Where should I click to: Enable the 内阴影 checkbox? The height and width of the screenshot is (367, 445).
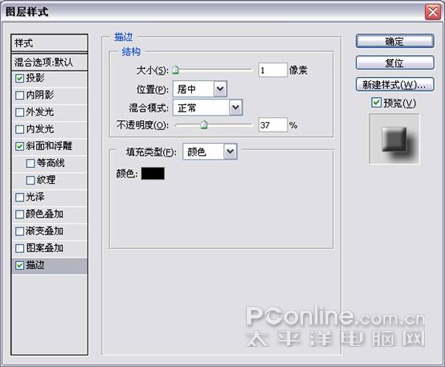pyautogui.click(x=19, y=96)
